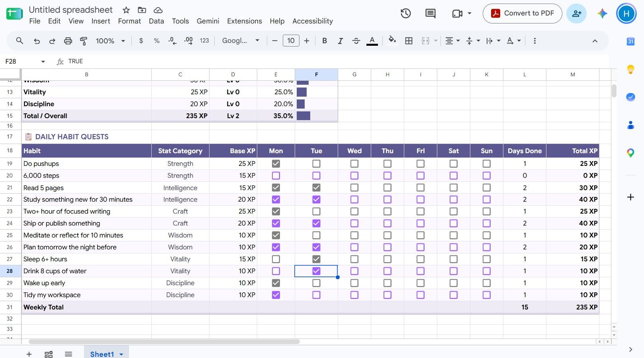Image resolution: width=644 pixels, height=358 pixels.
Task: Open the Data menu
Action: [x=156, y=21]
